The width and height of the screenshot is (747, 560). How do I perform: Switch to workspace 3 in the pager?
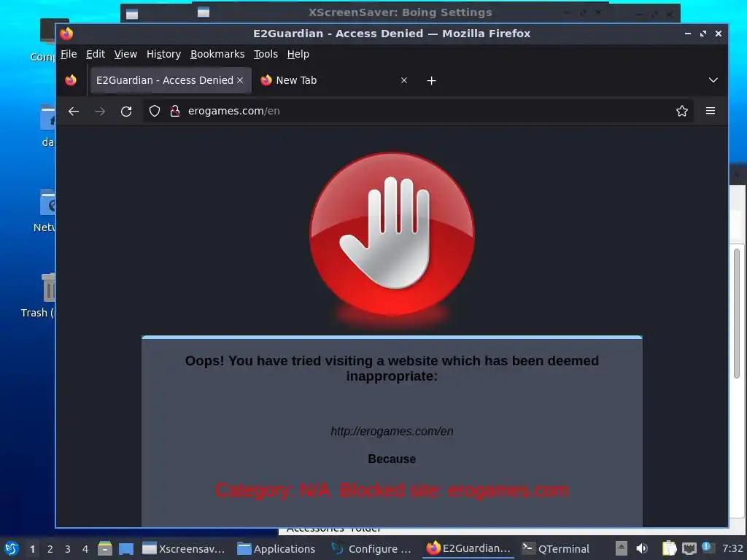point(68,549)
